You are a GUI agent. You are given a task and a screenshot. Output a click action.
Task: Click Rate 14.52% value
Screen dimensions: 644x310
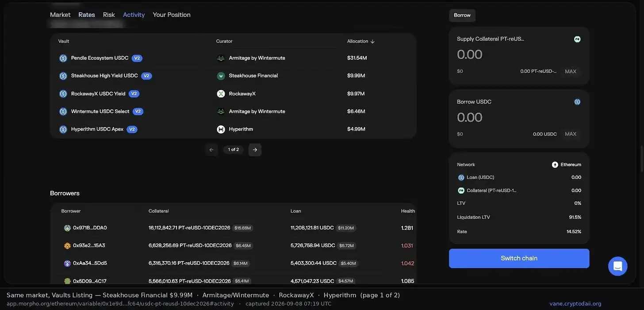pyautogui.click(x=574, y=232)
